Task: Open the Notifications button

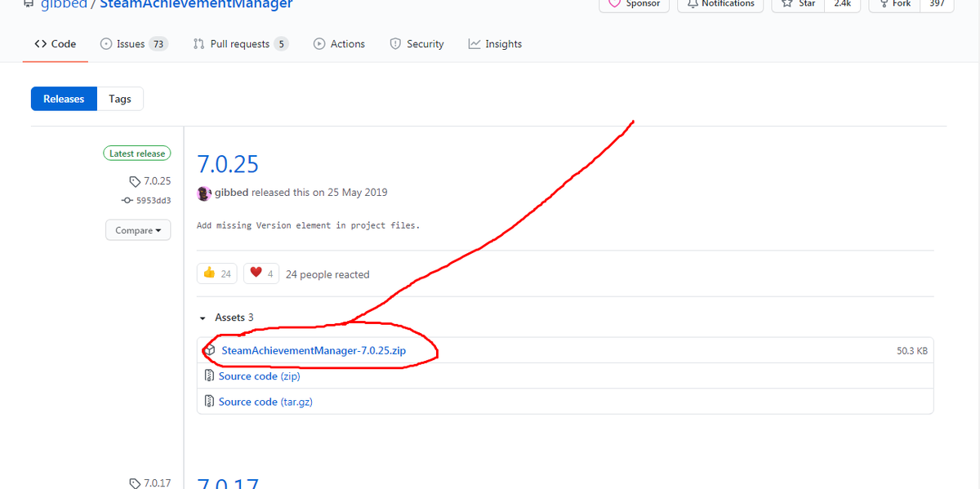Action: tap(721, 4)
